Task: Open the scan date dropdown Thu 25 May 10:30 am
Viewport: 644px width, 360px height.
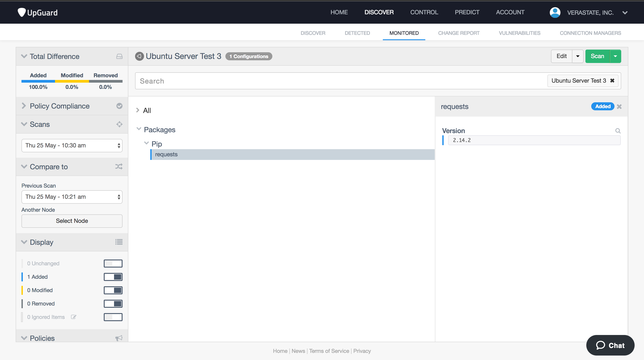Action: click(72, 146)
